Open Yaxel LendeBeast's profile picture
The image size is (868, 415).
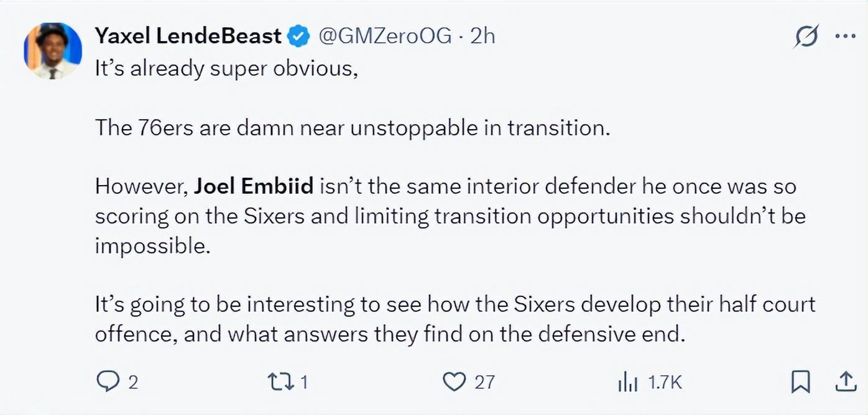pyautogui.click(x=52, y=51)
